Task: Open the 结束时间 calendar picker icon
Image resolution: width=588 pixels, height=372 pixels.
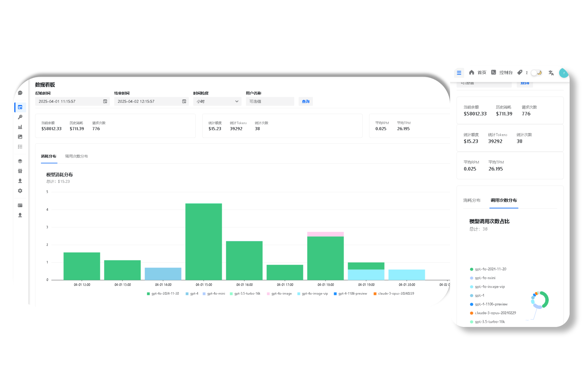Action: point(184,101)
